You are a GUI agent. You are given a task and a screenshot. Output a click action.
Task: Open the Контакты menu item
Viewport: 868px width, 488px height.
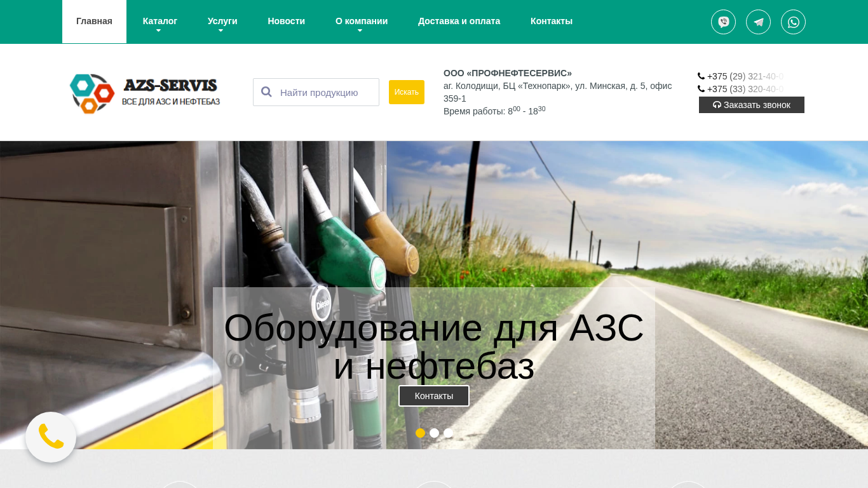coord(552,21)
